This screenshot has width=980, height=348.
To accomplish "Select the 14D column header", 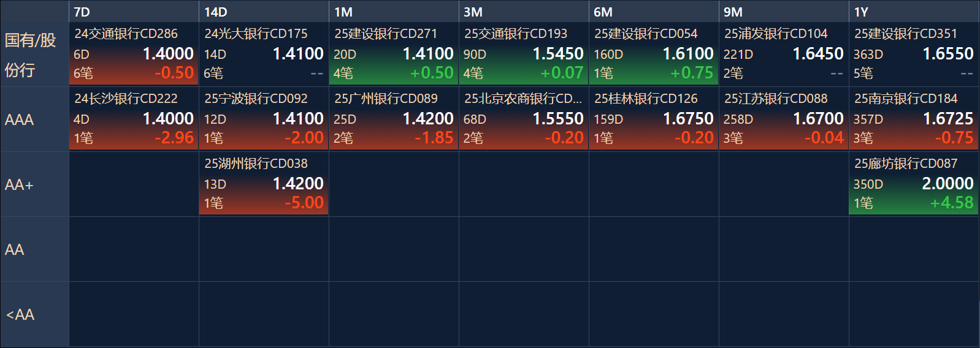I will click(264, 12).
